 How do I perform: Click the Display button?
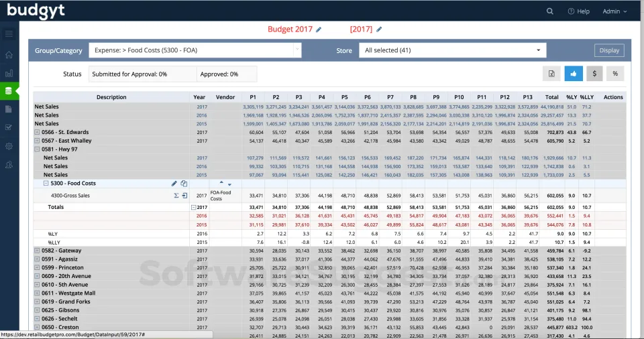609,50
